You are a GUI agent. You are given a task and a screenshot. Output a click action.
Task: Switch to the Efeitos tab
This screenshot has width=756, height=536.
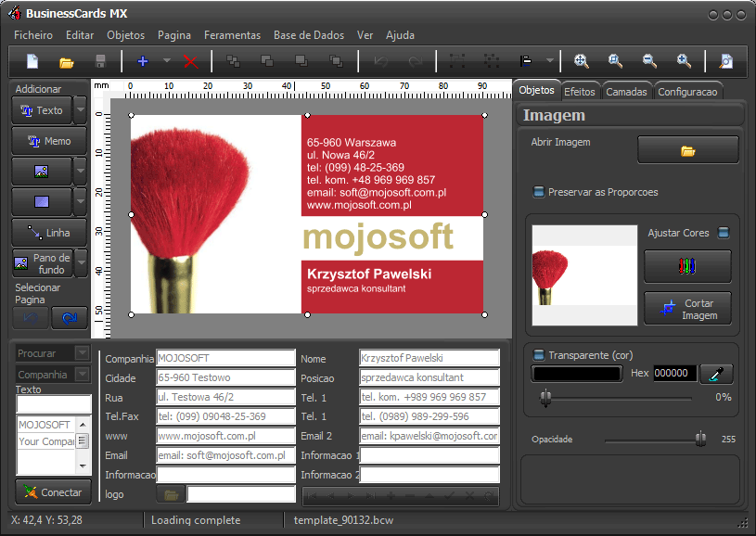point(580,92)
